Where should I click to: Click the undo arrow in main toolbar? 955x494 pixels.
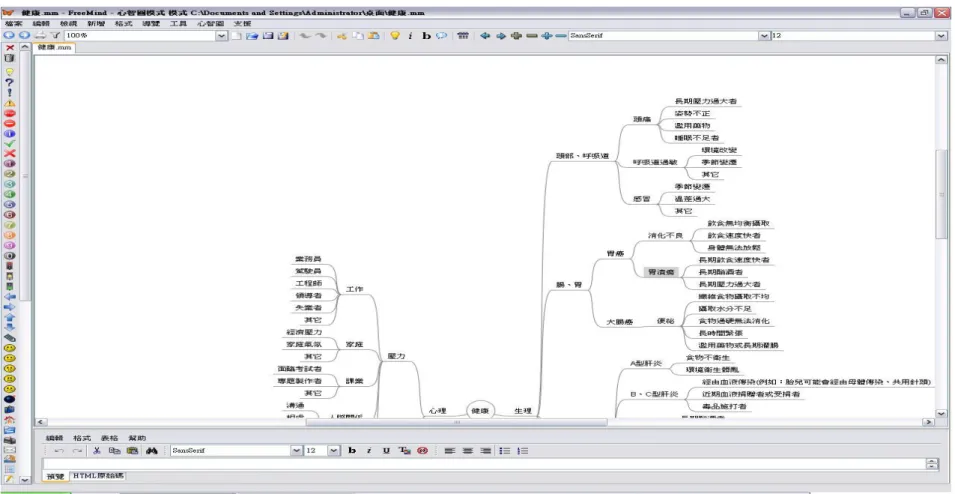click(x=305, y=36)
